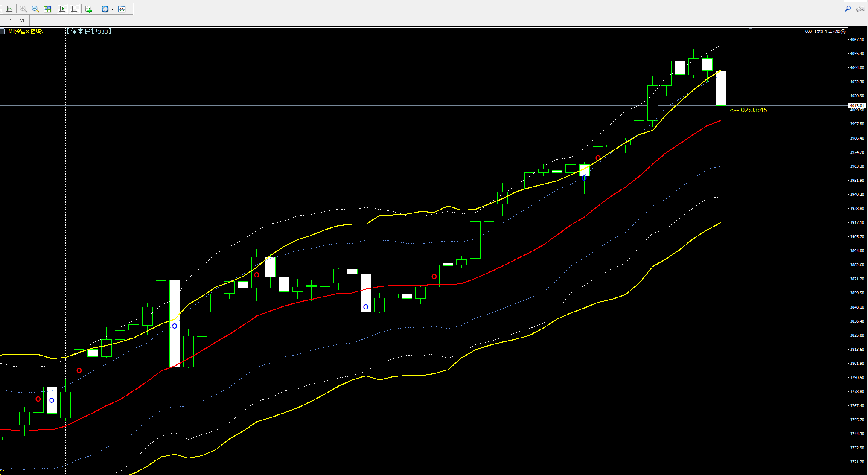Click the blue search icon at top right
Image resolution: width=868 pixels, height=475 pixels.
(x=848, y=9)
